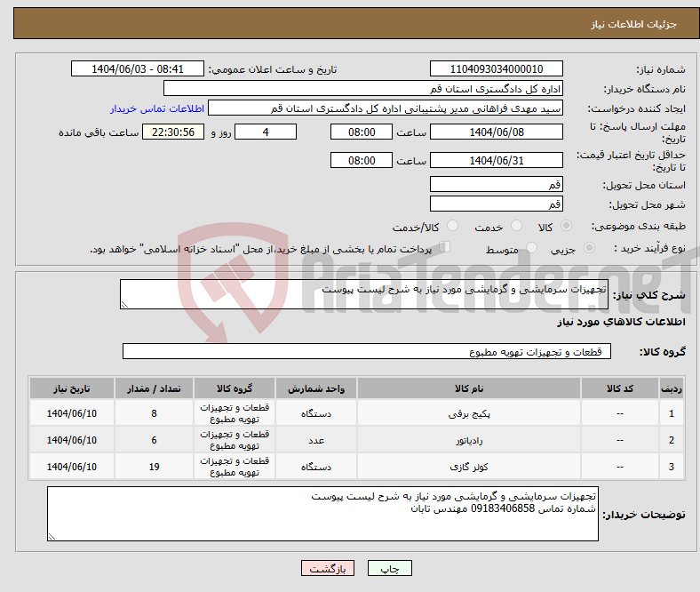
Task: Click the remaining time countdown field
Action: click(x=173, y=132)
